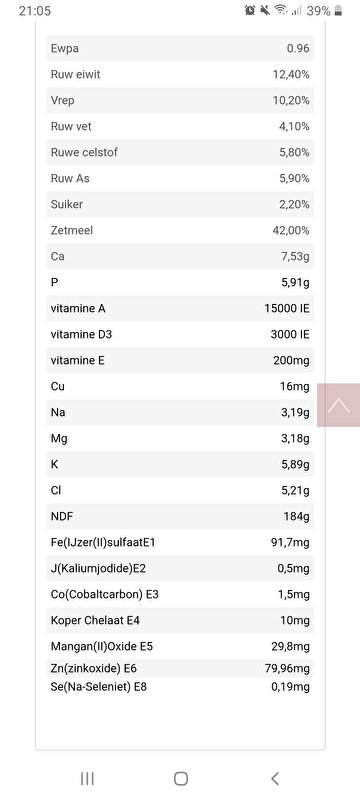Tap the Android back navigation arrow
This screenshot has width=360, height=800.
point(274,778)
